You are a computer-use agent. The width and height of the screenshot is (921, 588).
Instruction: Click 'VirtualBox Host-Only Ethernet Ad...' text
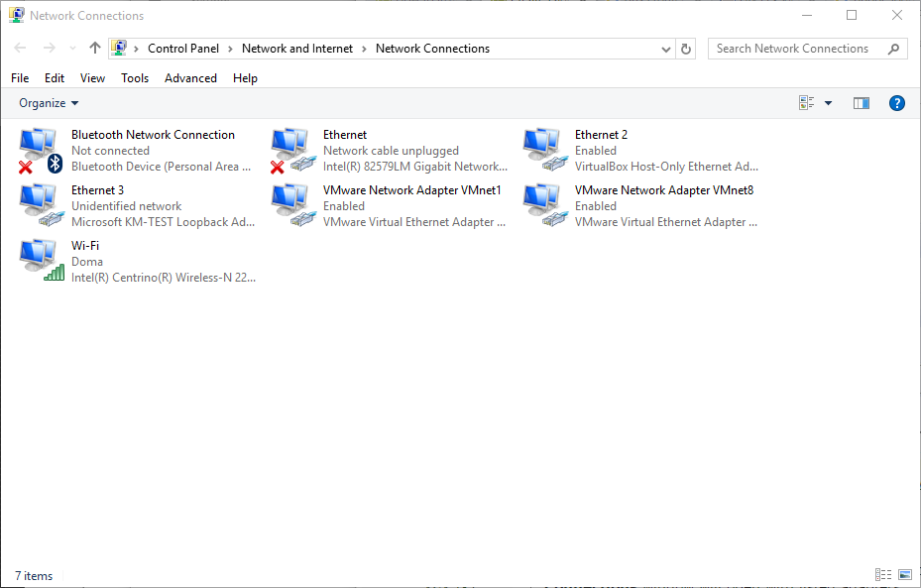(666, 167)
